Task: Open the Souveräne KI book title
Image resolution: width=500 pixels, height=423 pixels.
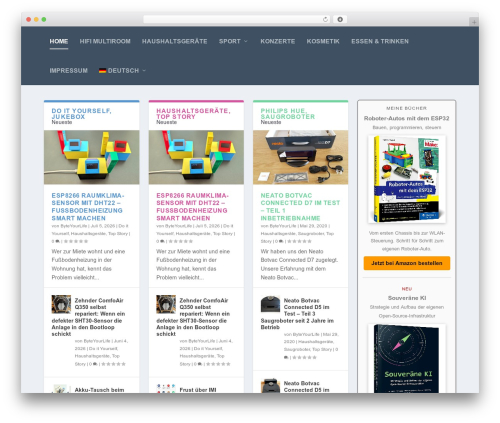Action: pos(407,298)
